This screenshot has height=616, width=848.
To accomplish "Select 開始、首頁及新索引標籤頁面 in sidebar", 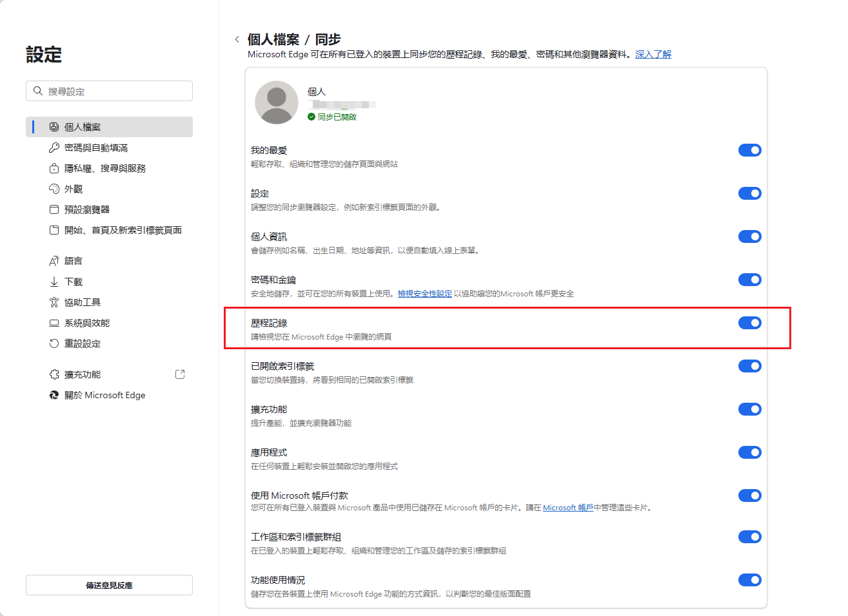I will tap(54, 229).
